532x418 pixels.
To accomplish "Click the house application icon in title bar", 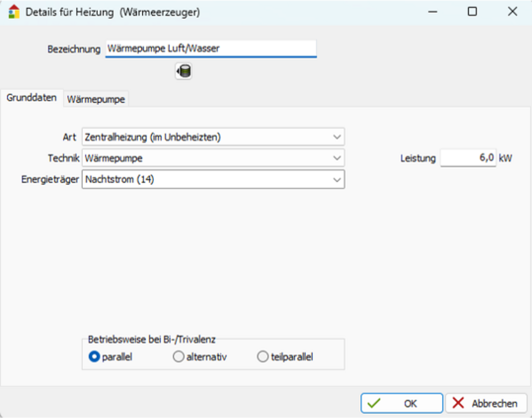I will point(14,11).
